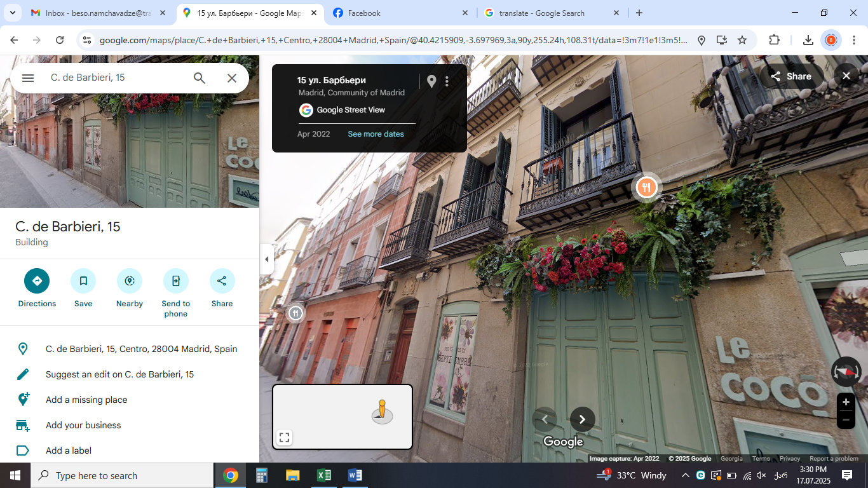Open Excel from the taskbar
Image resolution: width=868 pixels, height=488 pixels.
[x=324, y=475]
